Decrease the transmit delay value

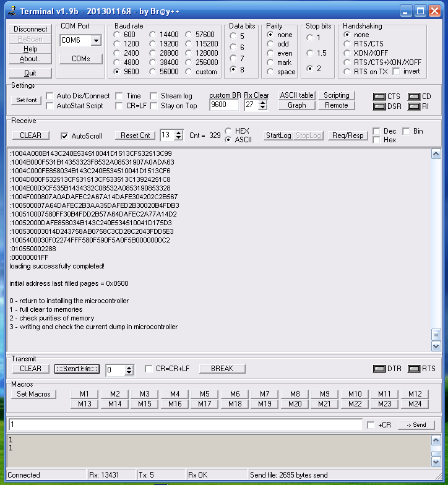point(129,372)
